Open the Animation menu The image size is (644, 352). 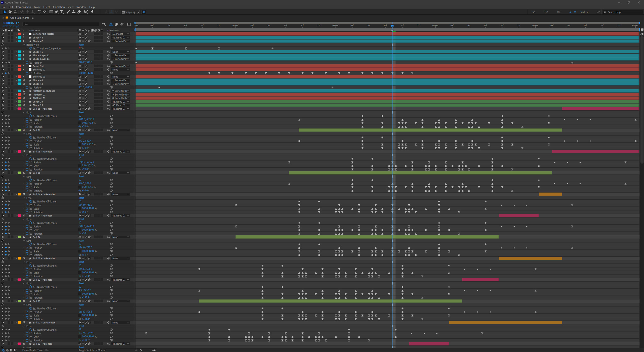58,7
